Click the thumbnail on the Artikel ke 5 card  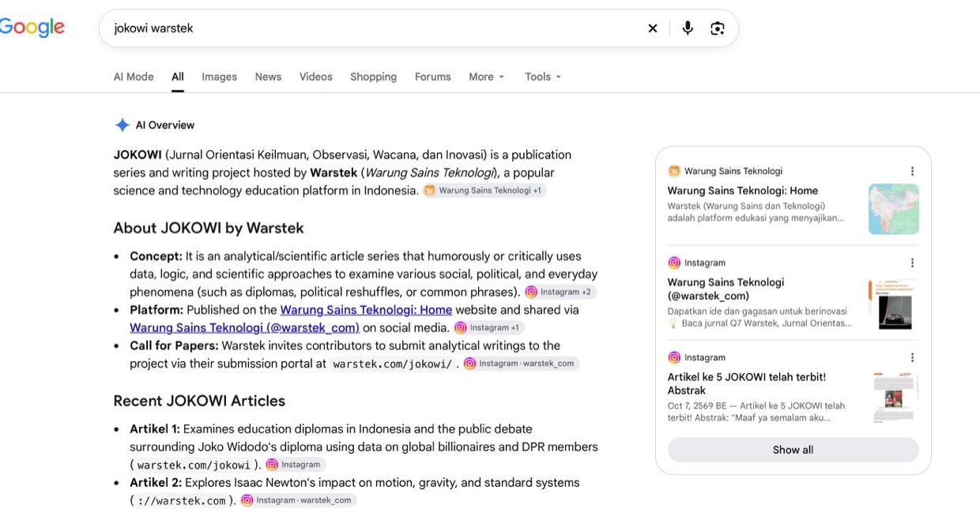coord(894,398)
